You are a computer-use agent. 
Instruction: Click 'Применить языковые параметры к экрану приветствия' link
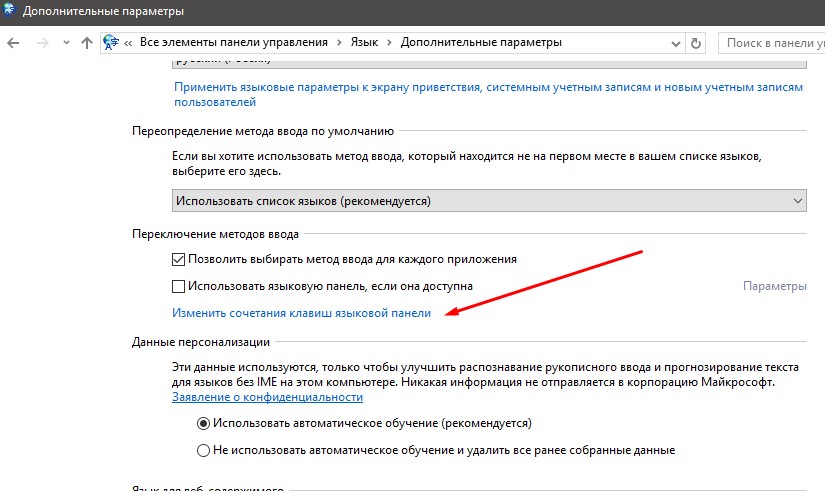[x=488, y=88]
